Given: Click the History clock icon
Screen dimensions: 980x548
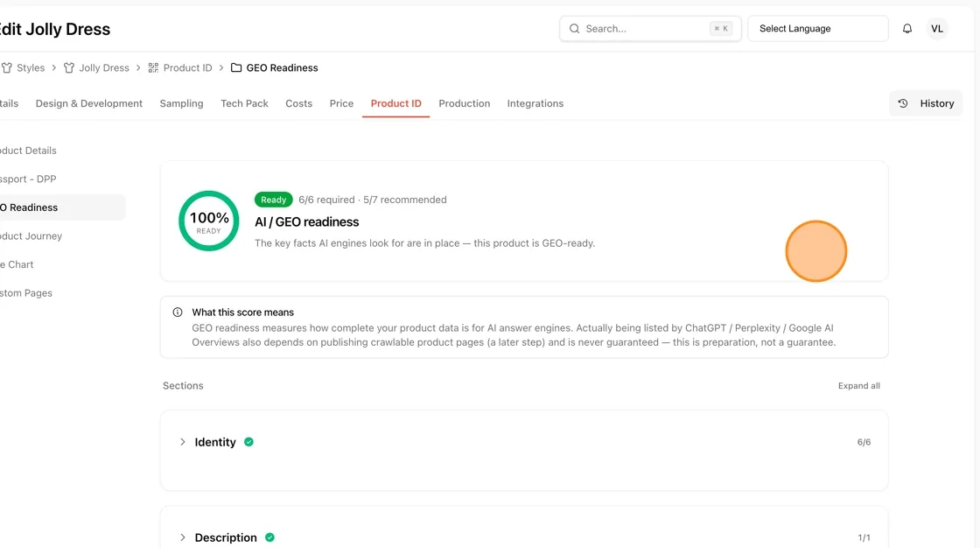Looking at the screenshot, I should 903,103.
